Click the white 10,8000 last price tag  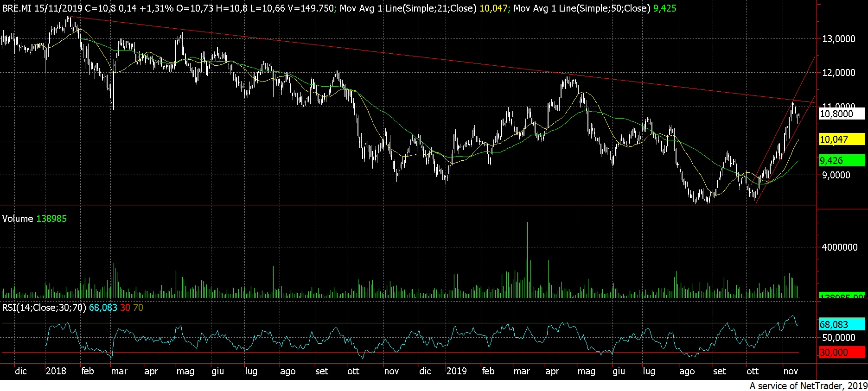(x=841, y=114)
